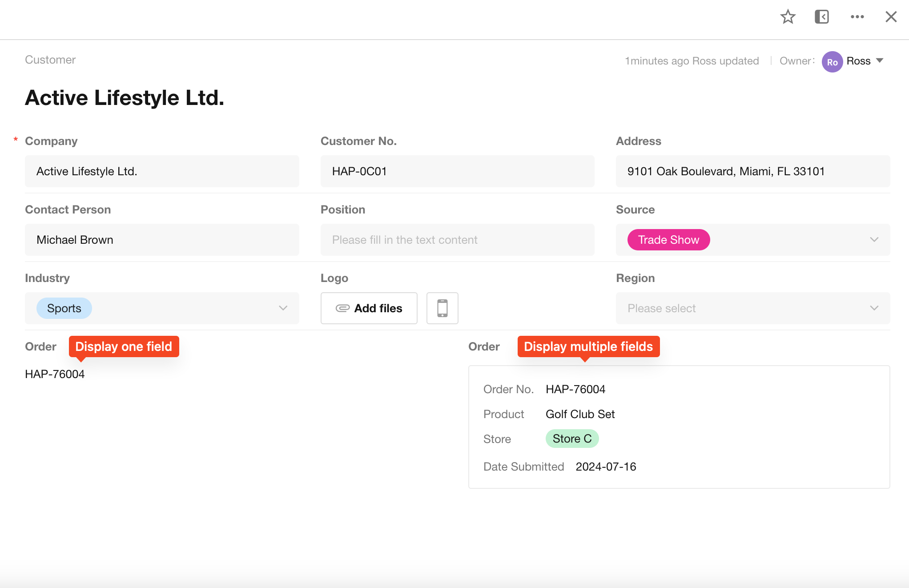Click the Company name input field

tap(162, 171)
